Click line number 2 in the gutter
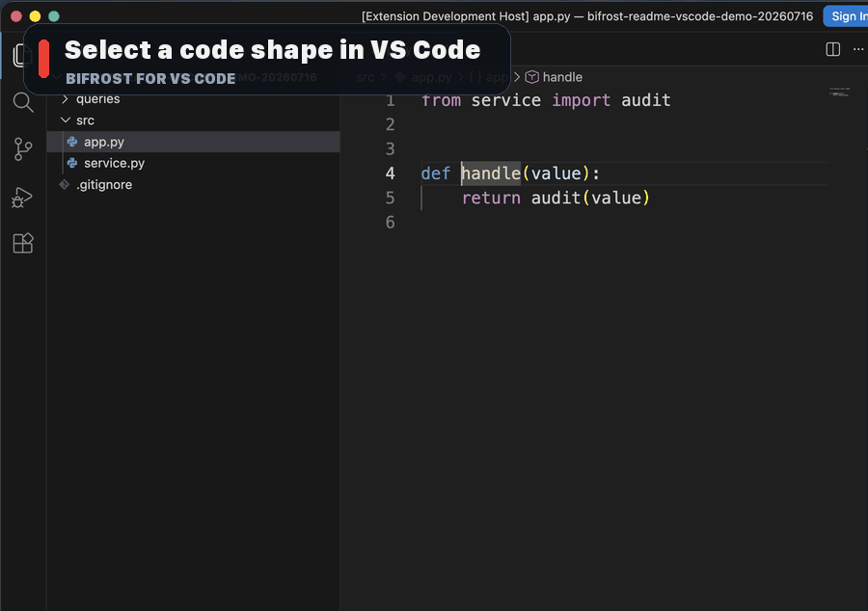Image resolution: width=868 pixels, height=611 pixels. 391,125
